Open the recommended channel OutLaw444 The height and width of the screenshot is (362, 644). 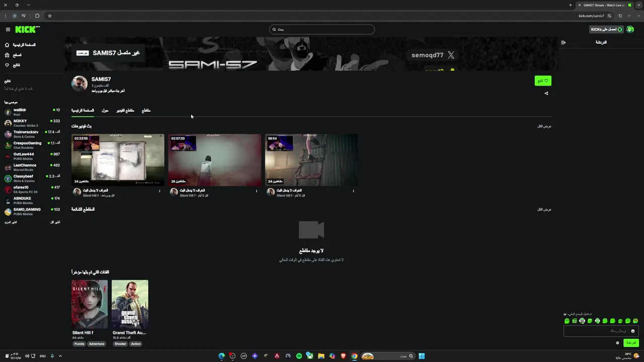(32, 156)
